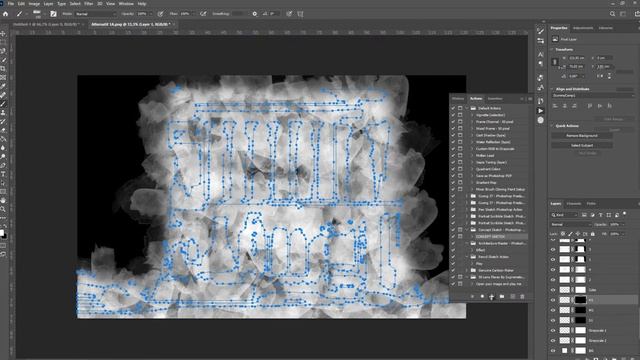Select the Horizontal Type tool
The width and height of the screenshot is (640, 360).
pyautogui.click(x=3, y=174)
